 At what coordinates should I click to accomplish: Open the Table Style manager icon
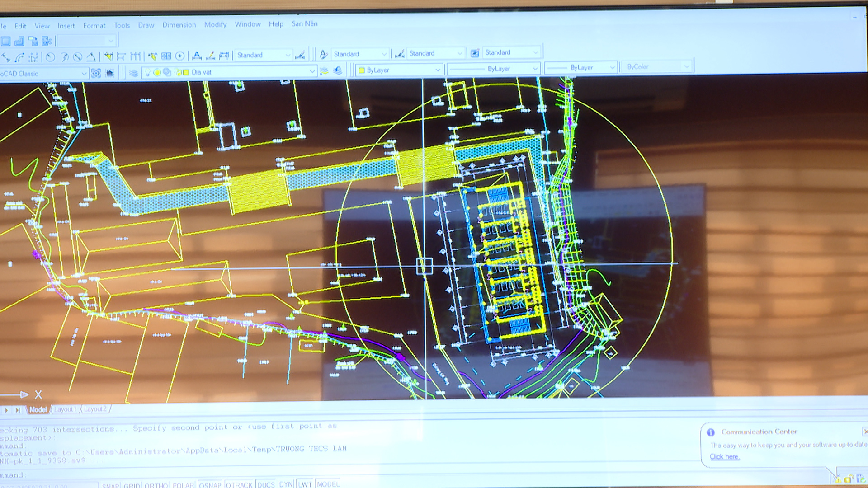[x=475, y=53]
